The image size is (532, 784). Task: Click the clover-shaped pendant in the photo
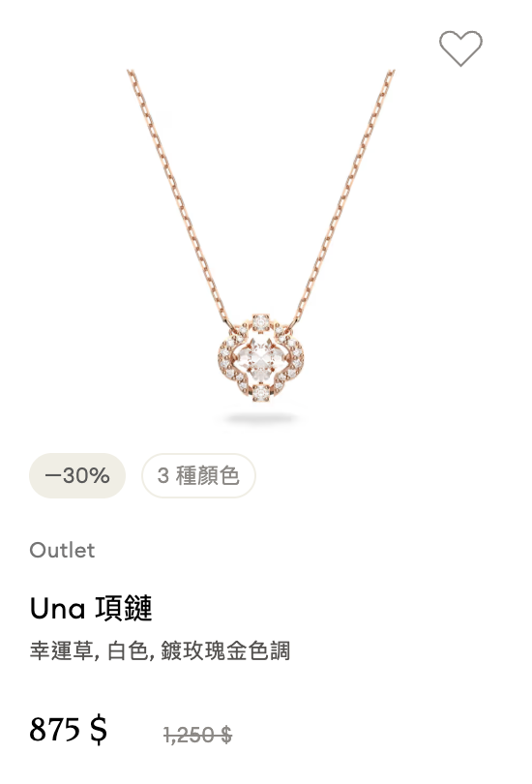261,357
